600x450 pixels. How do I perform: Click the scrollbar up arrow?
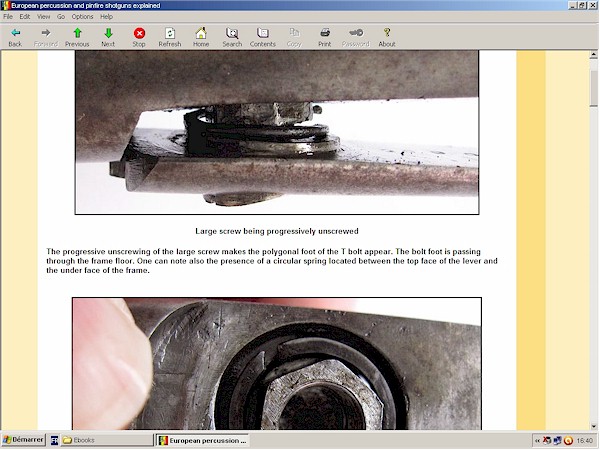coord(593,55)
